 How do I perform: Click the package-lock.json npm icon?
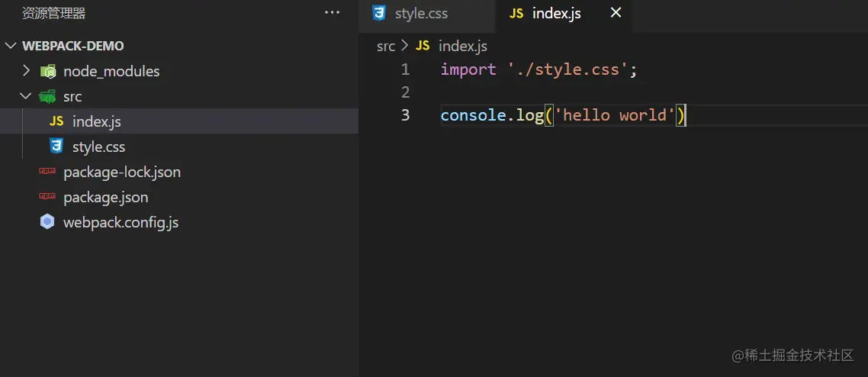pyautogui.click(x=48, y=172)
